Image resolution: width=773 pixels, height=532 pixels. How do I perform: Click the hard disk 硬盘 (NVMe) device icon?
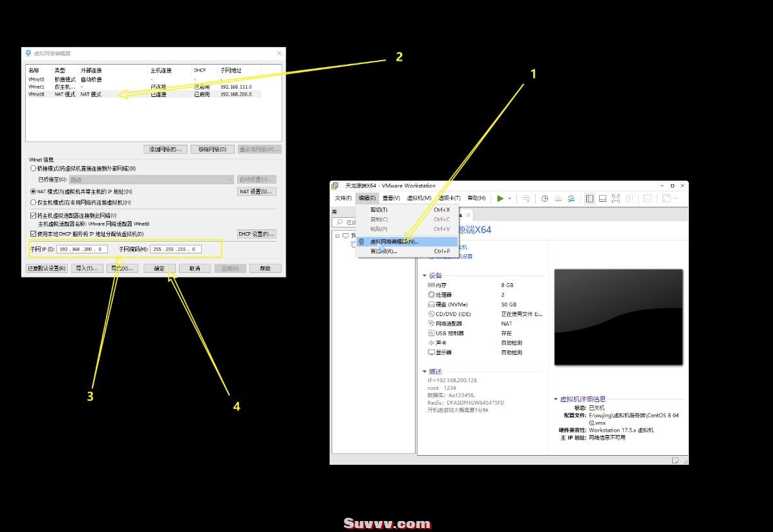point(431,304)
